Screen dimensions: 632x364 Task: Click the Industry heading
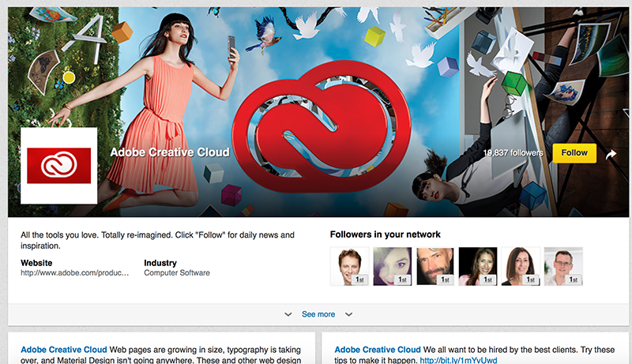(160, 263)
